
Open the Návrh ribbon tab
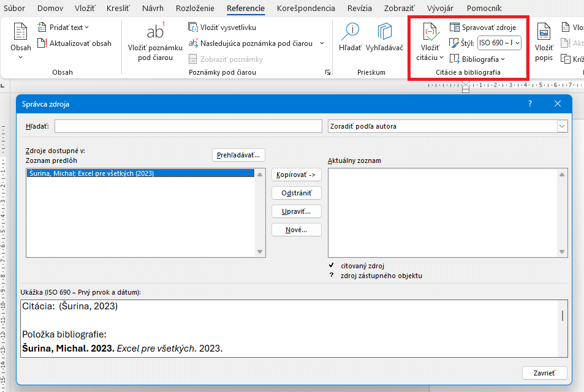click(153, 8)
